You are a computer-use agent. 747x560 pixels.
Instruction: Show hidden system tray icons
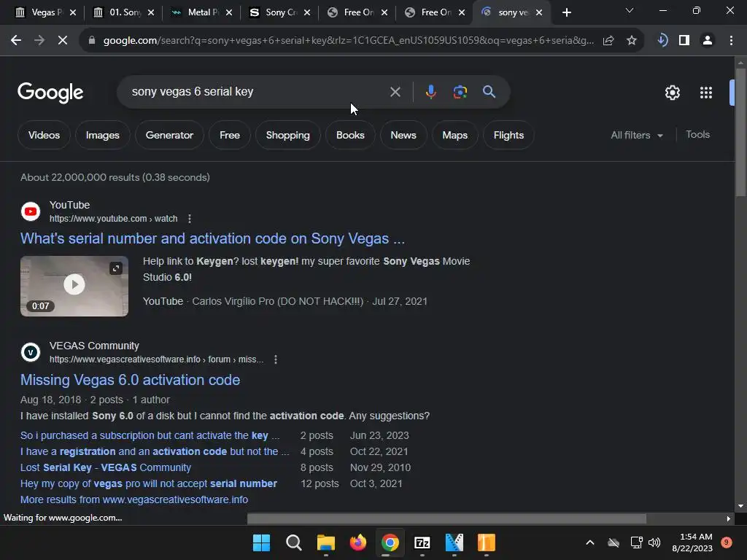pyautogui.click(x=589, y=542)
